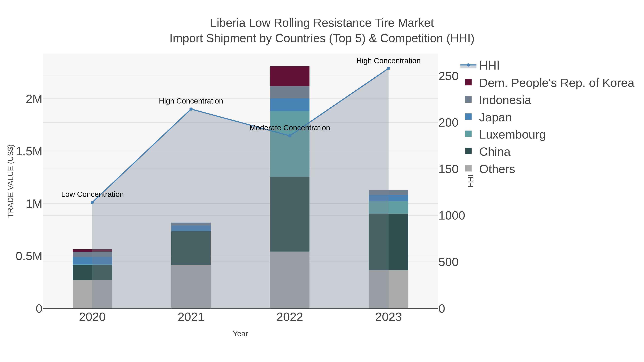The image size is (644, 362).
Task: Click the maroon Korea legend color swatch
Action: click(x=468, y=82)
